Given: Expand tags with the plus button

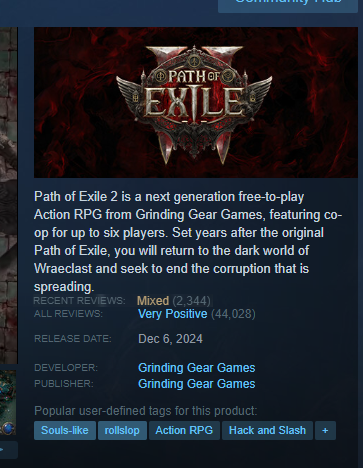Looking at the screenshot, I should tap(325, 430).
